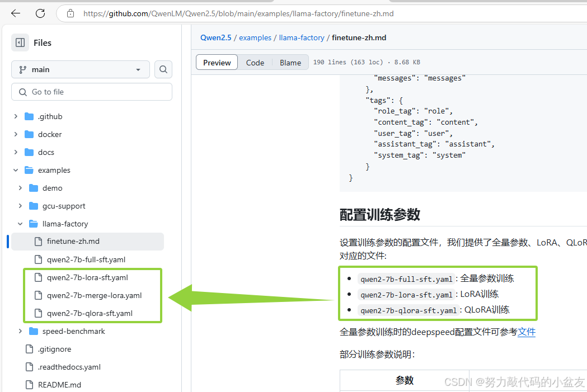Switch to the Preview tab
This screenshot has height=392, width=587.
pyautogui.click(x=217, y=63)
